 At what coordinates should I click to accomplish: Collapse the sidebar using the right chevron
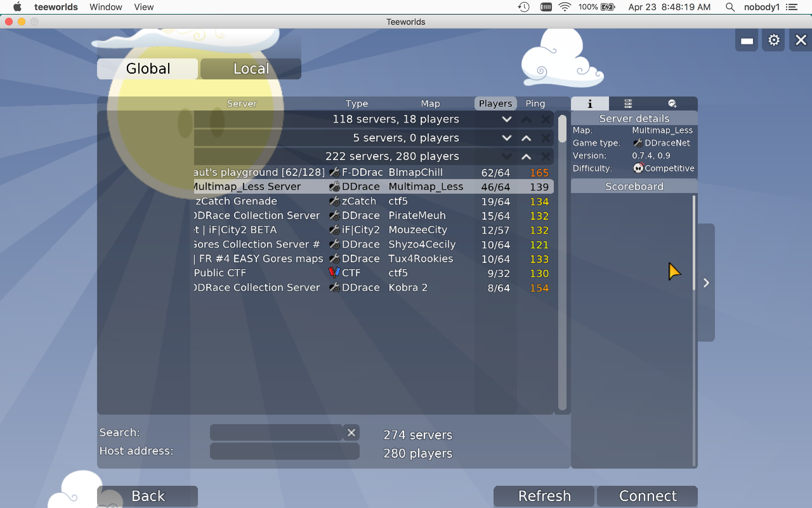(706, 283)
